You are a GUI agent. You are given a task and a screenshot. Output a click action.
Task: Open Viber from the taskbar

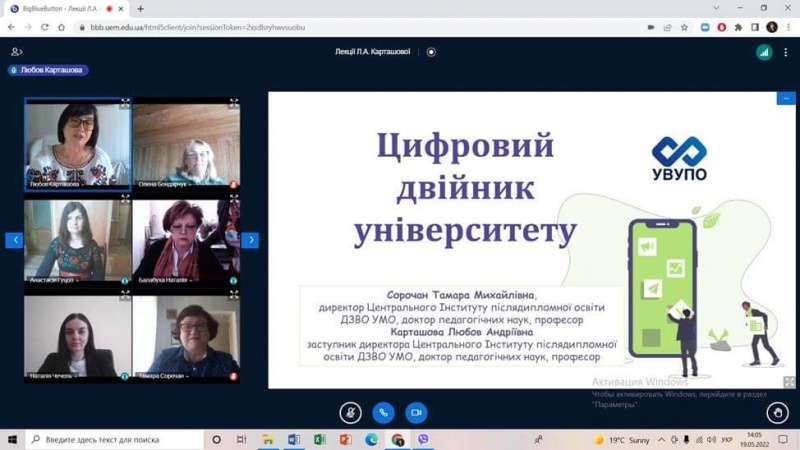[x=424, y=440]
